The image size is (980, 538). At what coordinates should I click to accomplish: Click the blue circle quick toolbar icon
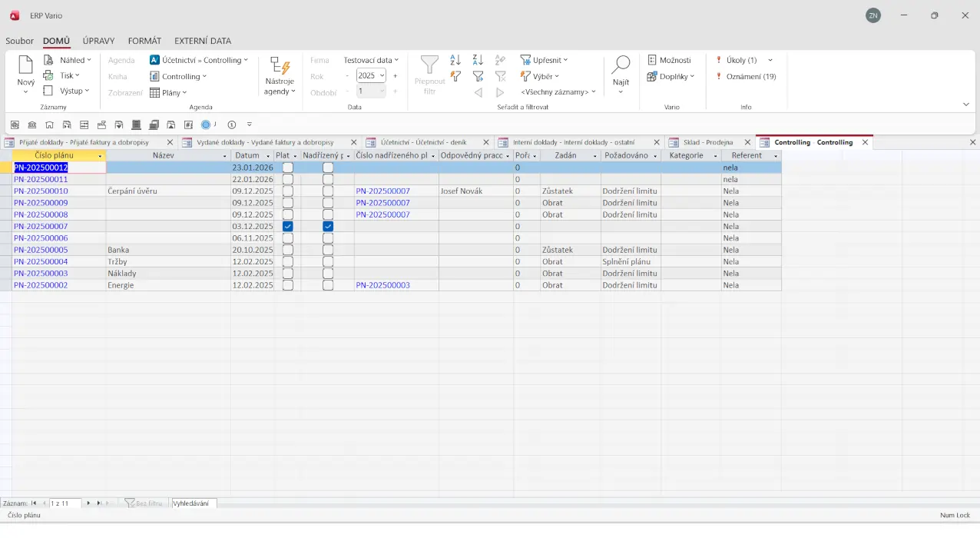pyautogui.click(x=206, y=125)
